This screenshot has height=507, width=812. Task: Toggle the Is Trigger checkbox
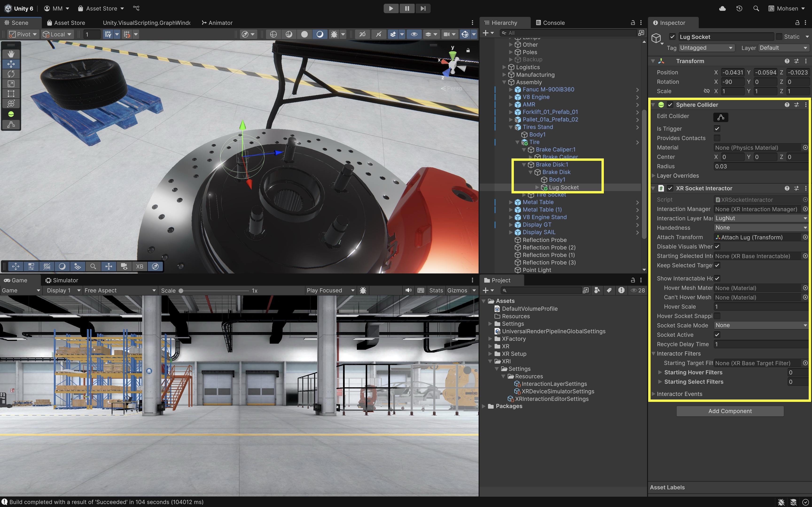coord(717,129)
